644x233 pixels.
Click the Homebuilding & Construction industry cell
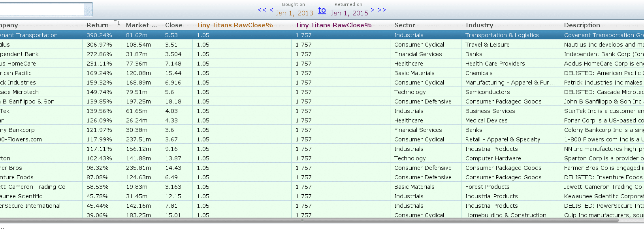point(510,214)
